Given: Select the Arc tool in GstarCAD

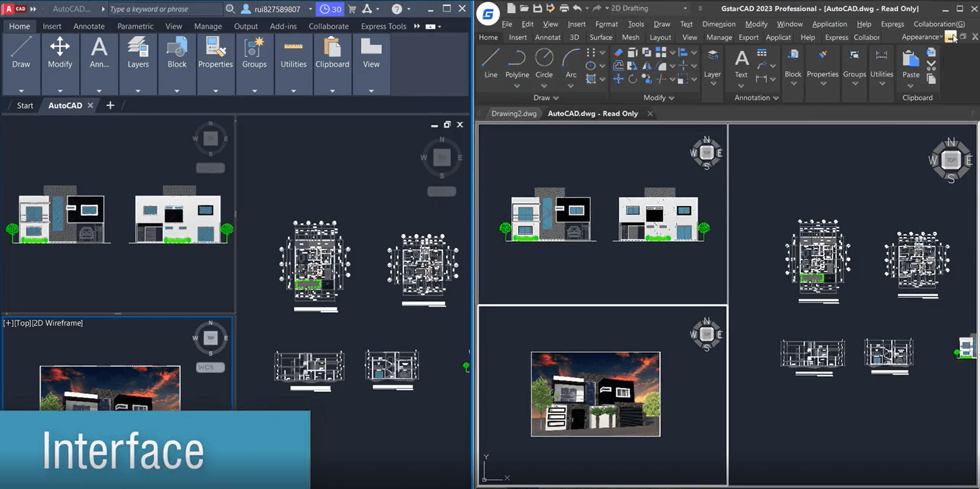Looking at the screenshot, I should pos(571,63).
